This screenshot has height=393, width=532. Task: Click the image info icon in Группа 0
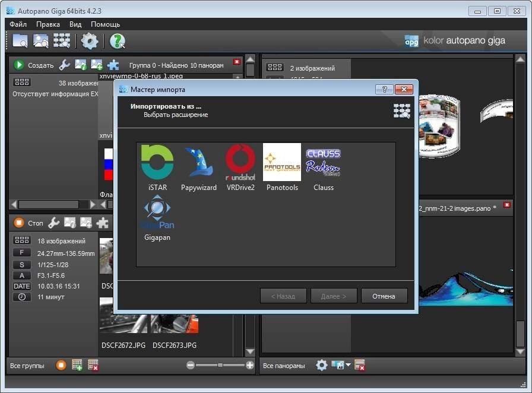tap(80, 65)
